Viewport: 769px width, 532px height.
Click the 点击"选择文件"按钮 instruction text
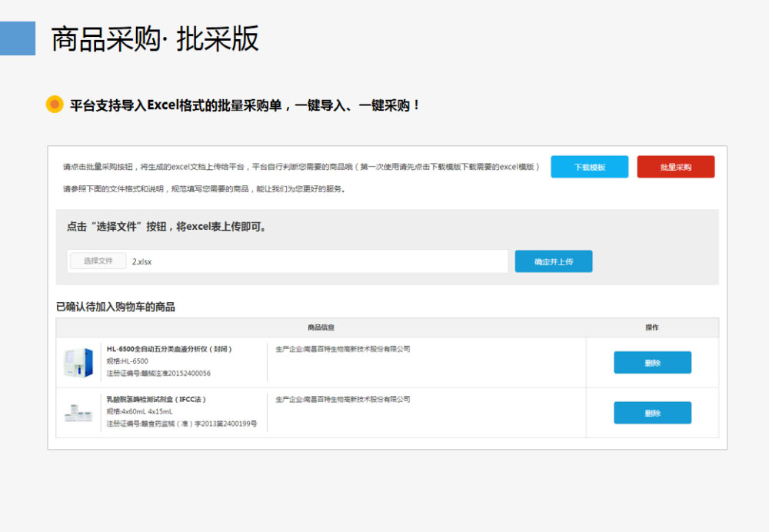166,227
